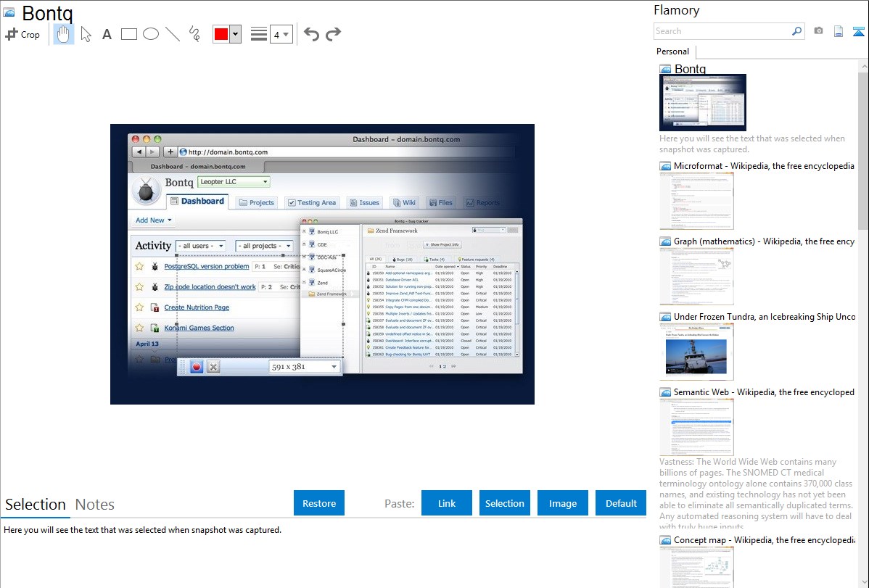Pick the ellipse drawing tool

(151, 34)
